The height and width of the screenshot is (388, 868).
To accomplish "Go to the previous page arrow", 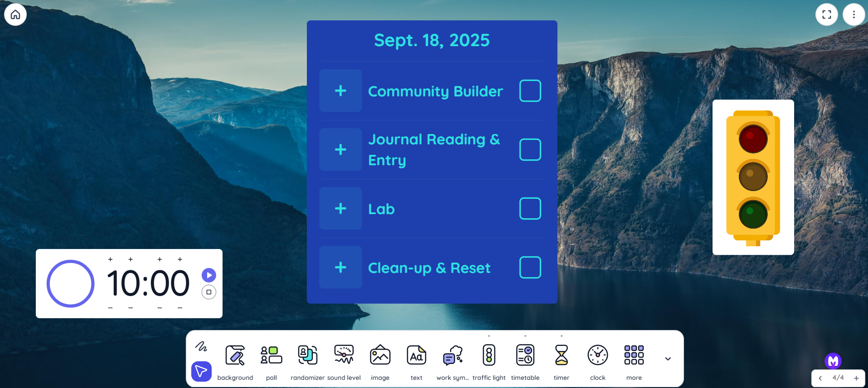I will pos(820,378).
